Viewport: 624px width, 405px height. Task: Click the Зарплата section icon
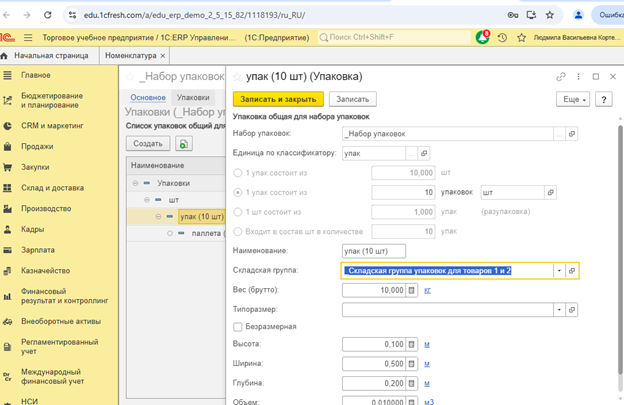pos(7,250)
